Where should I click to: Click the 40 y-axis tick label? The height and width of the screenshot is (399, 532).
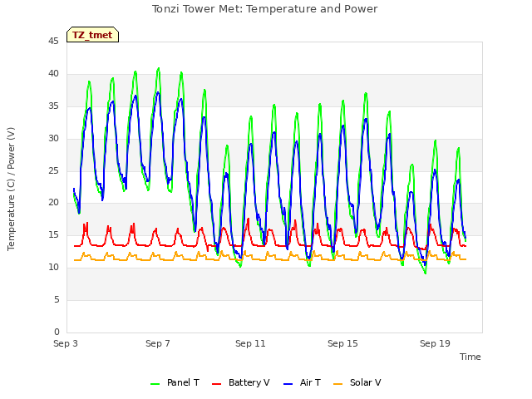click(53, 73)
